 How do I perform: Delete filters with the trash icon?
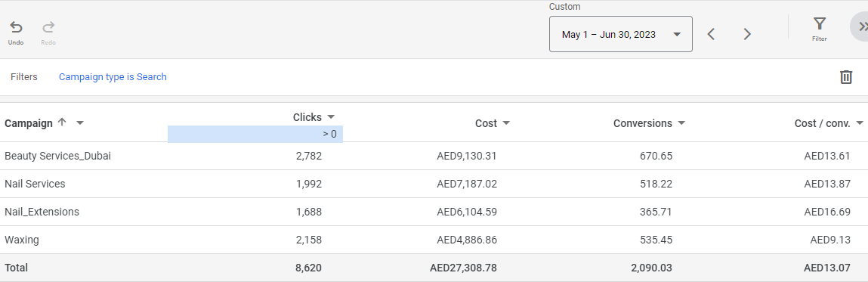tap(846, 77)
